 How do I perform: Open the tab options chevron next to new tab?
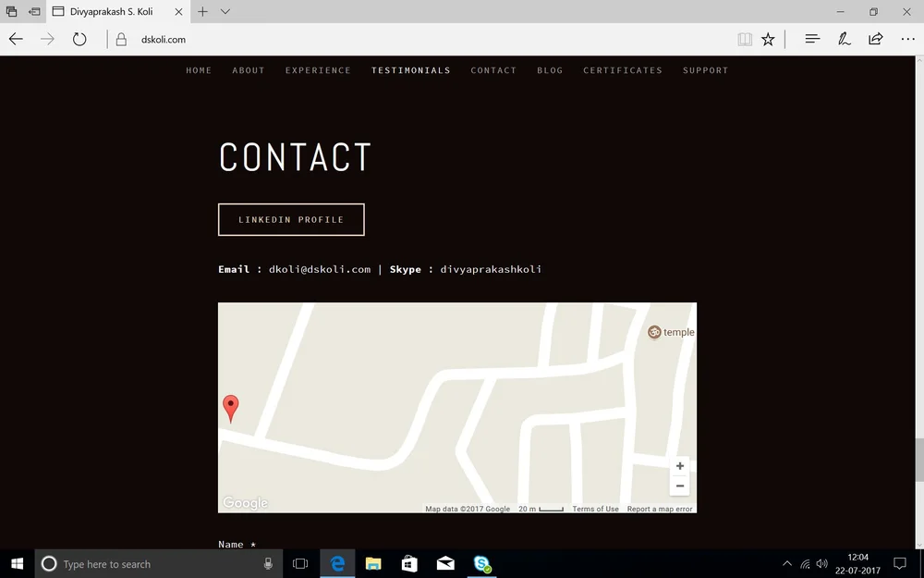tap(225, 12)
